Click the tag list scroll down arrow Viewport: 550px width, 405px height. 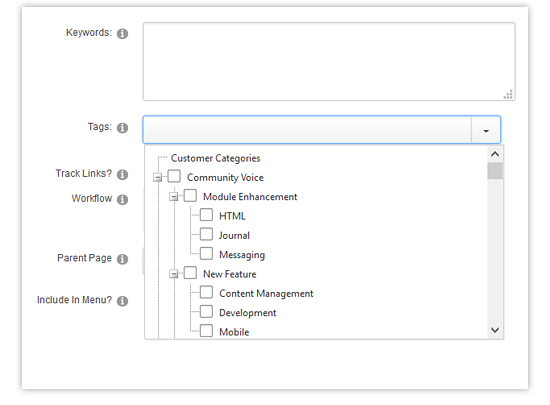point(495,330)
